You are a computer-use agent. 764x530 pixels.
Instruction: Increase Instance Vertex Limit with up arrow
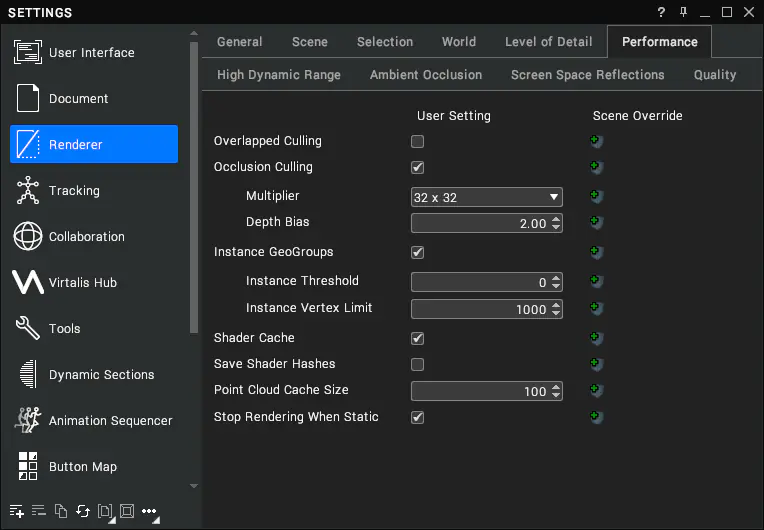coord(556,305)
